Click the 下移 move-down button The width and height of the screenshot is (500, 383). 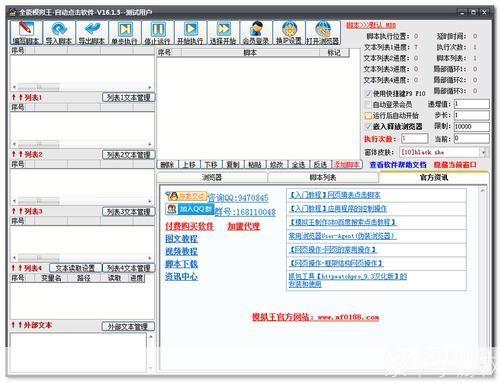coord(211,164)
